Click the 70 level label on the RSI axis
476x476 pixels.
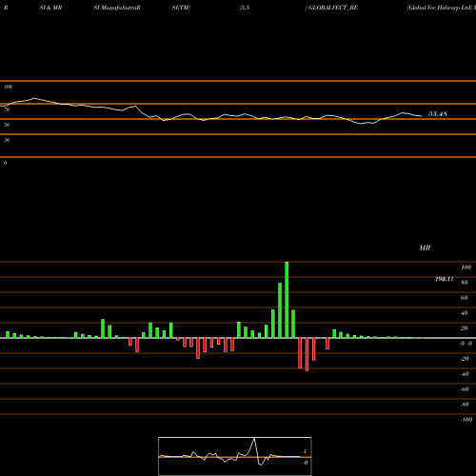click(7, 109)
